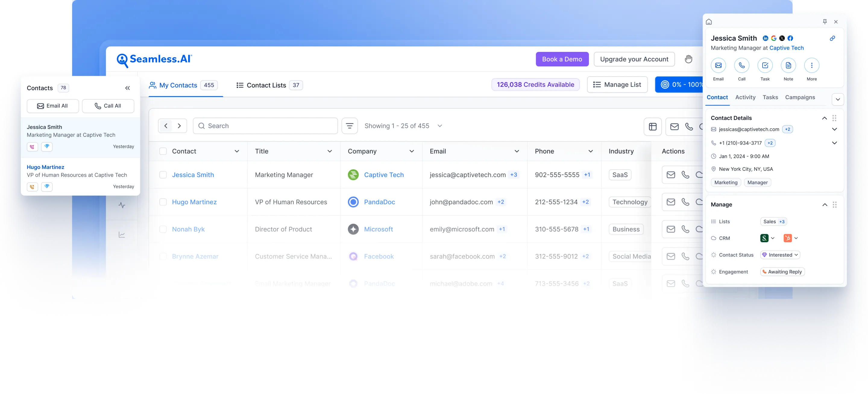Image resolution: width=868 pixels, height=394 pixels.
Task: Select the checkbox next to Jessica Smith's row
Action: [163, 175]
